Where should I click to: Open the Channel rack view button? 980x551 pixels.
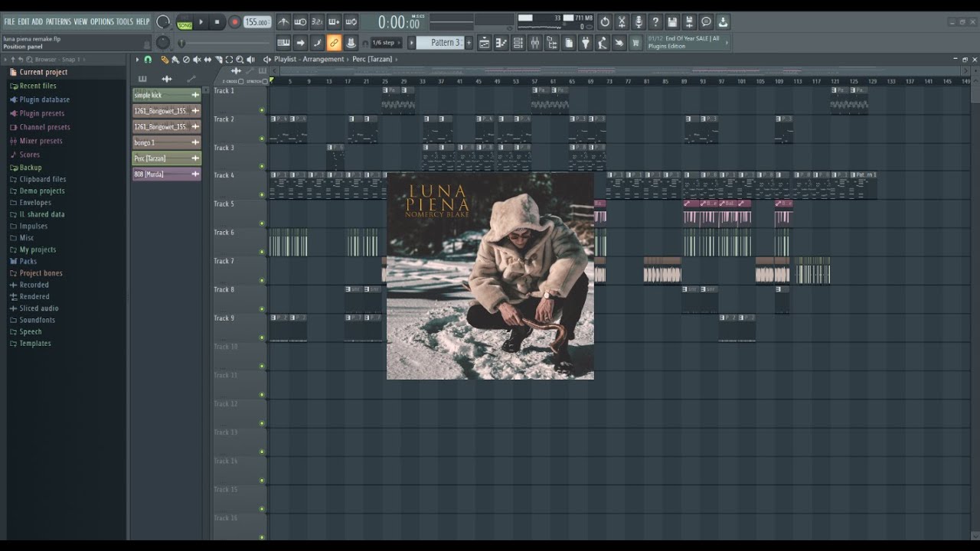tap(518, 43)
